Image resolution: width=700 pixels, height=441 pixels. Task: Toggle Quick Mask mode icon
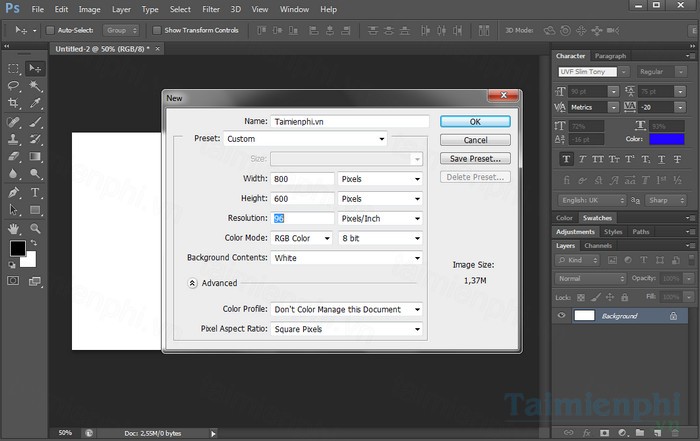point(13,281)
